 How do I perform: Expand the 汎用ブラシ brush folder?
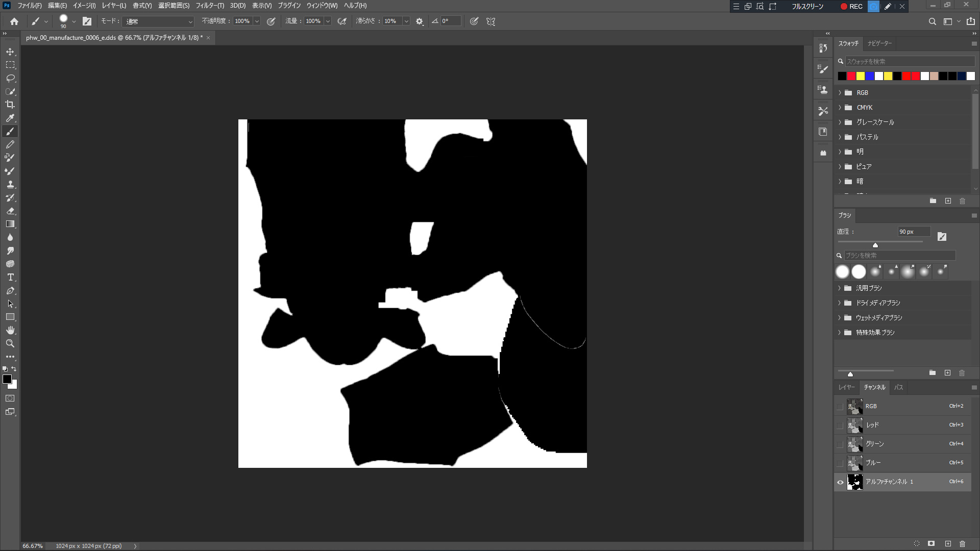point(839,288)
